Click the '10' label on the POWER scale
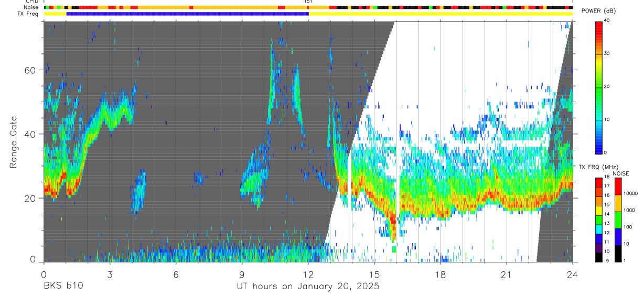 click(607, 120)
